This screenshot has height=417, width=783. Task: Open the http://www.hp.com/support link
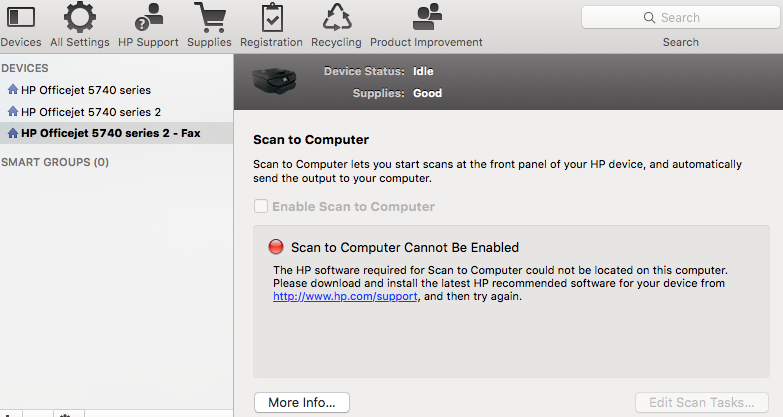345,297
